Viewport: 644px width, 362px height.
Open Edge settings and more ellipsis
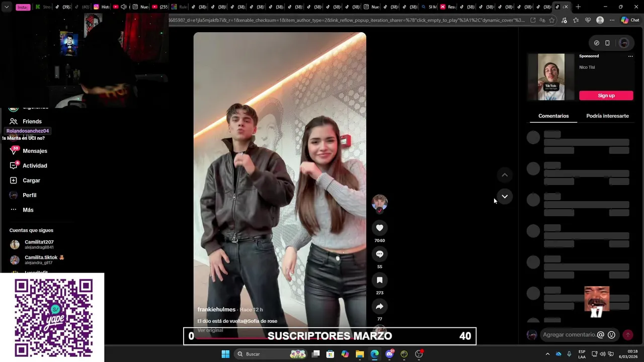[x=612, y=20]
